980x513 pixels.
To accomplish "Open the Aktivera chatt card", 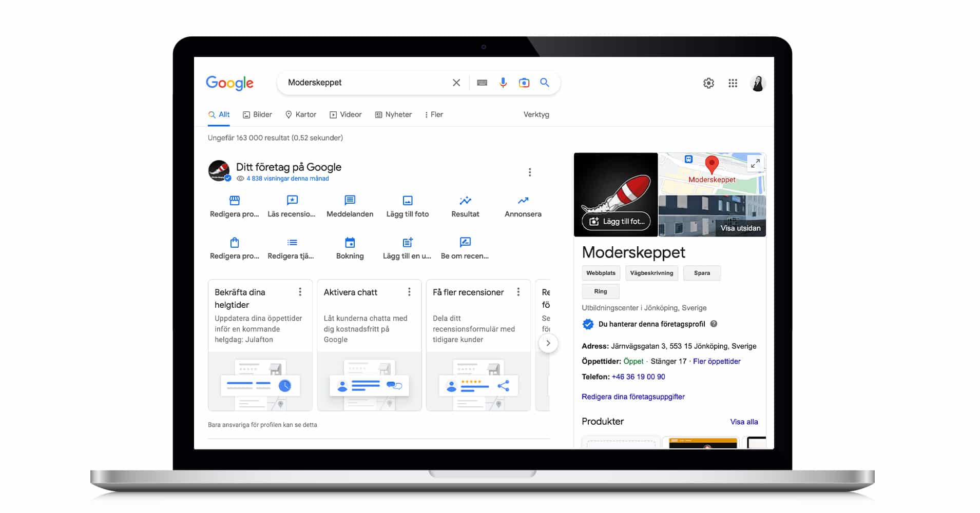I will click(369, 345).
